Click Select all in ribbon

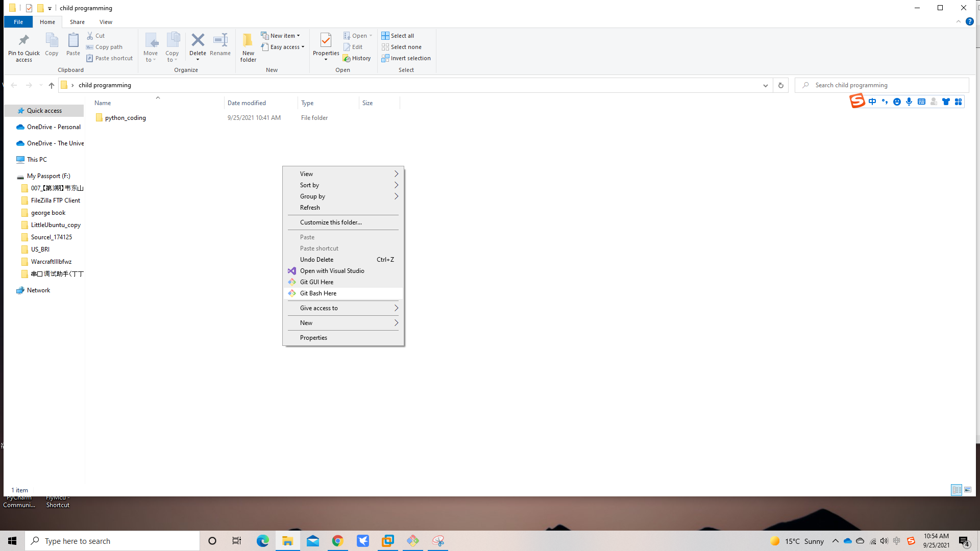click(398, 36)
